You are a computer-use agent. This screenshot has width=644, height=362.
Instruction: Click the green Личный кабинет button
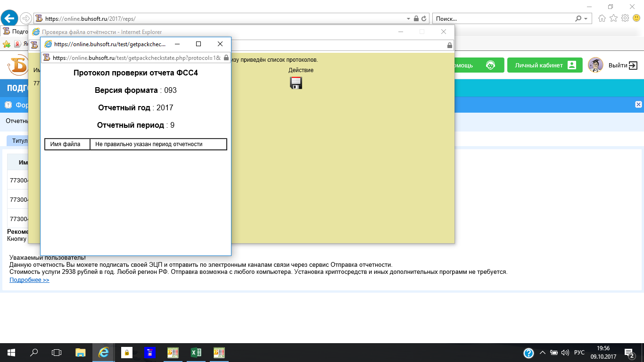545,65
